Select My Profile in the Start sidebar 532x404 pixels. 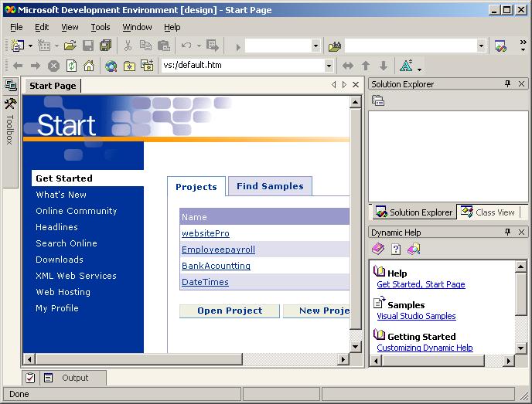(x=57, y=308)
